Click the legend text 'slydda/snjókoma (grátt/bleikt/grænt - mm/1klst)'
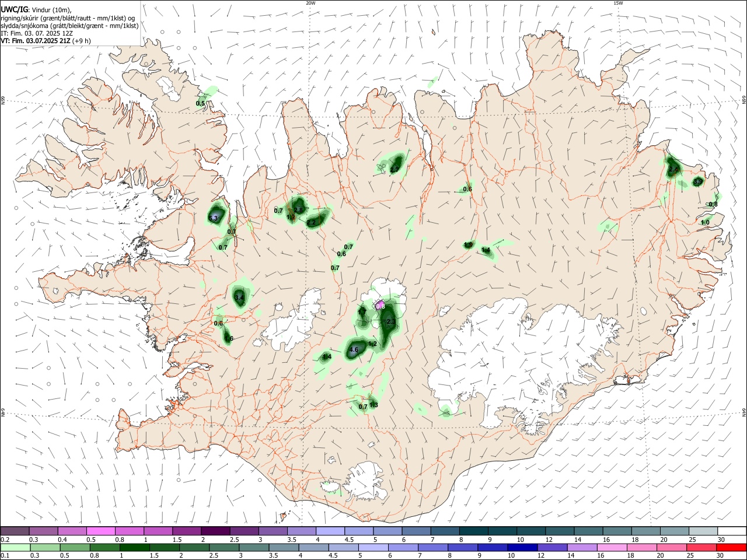Image resolution: width=747 pixels, height=560 pixels. (x=69, y=26)
